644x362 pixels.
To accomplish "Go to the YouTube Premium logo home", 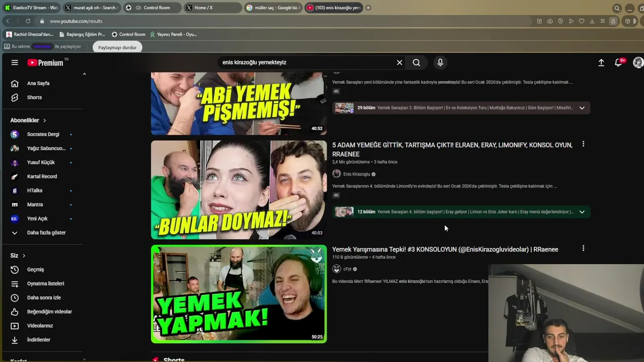I will tap(45, 62).
